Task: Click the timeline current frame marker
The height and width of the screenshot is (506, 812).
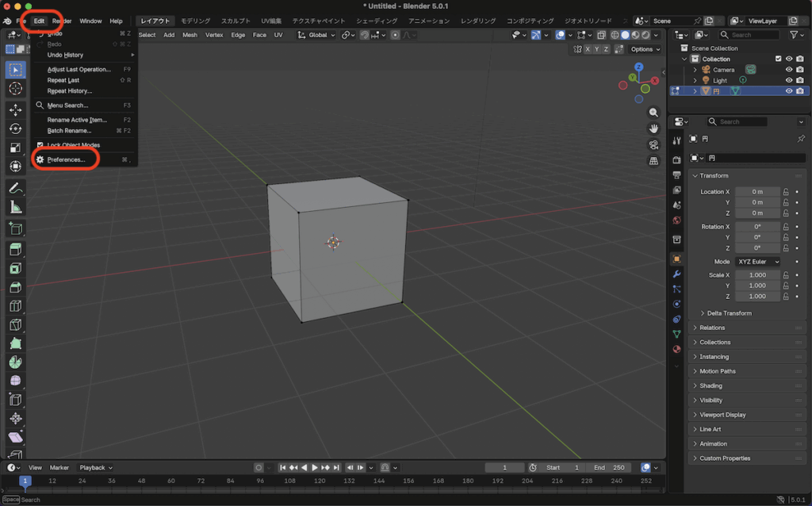Action: click(x=25, y=481)
